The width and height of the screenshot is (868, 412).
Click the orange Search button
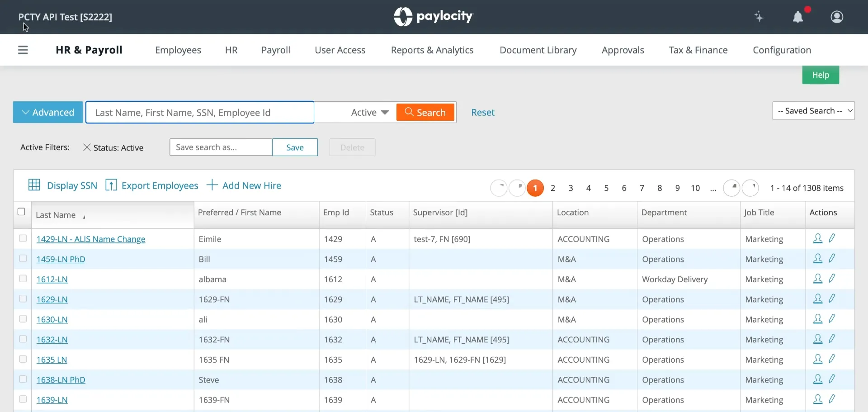point(425,112)
